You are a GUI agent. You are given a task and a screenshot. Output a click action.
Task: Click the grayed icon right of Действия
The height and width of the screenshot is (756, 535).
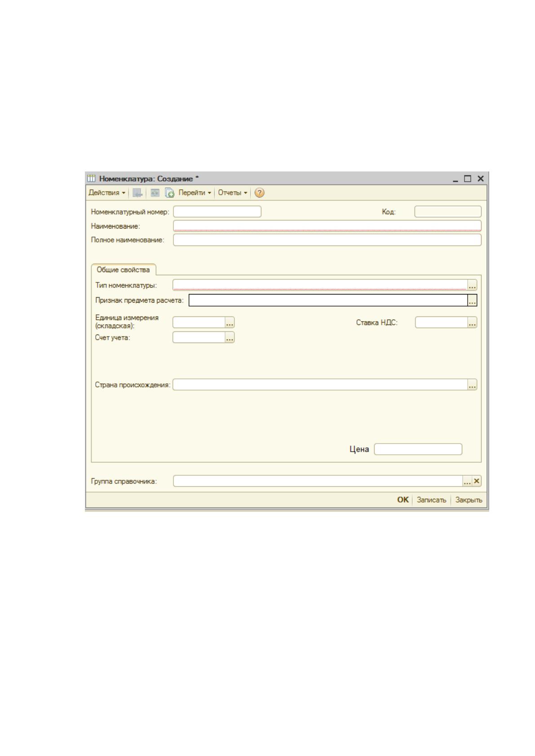tap(138, 193)
